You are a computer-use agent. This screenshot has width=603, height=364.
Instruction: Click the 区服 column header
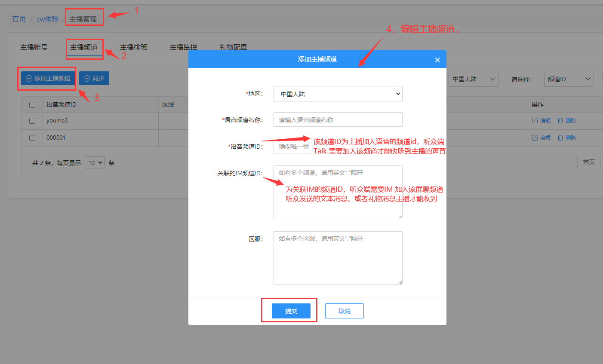pos(168,104)
